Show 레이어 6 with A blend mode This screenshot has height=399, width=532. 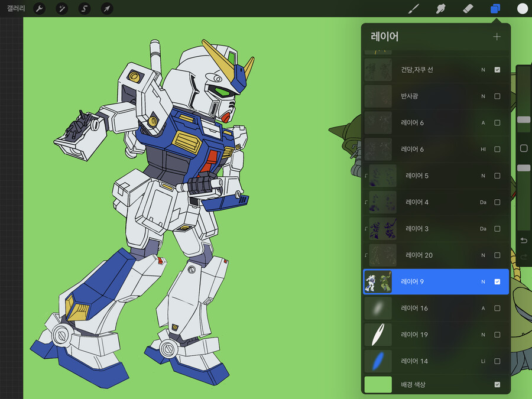tap(497, 123)
